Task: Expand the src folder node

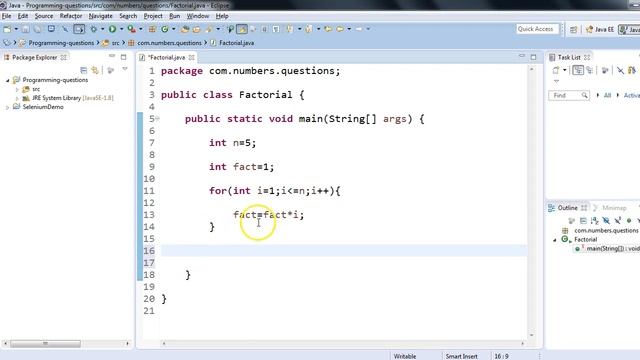Action: point(17,89)
